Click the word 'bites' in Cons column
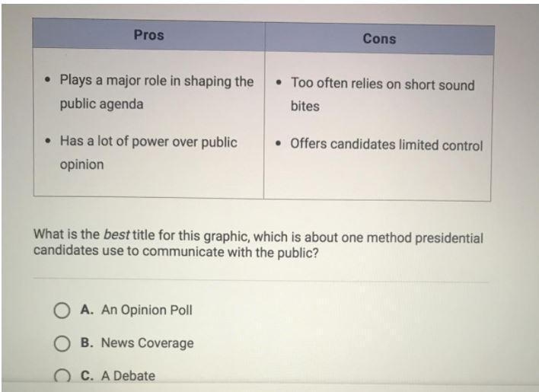The image size is (539, 392). point(305,106)
